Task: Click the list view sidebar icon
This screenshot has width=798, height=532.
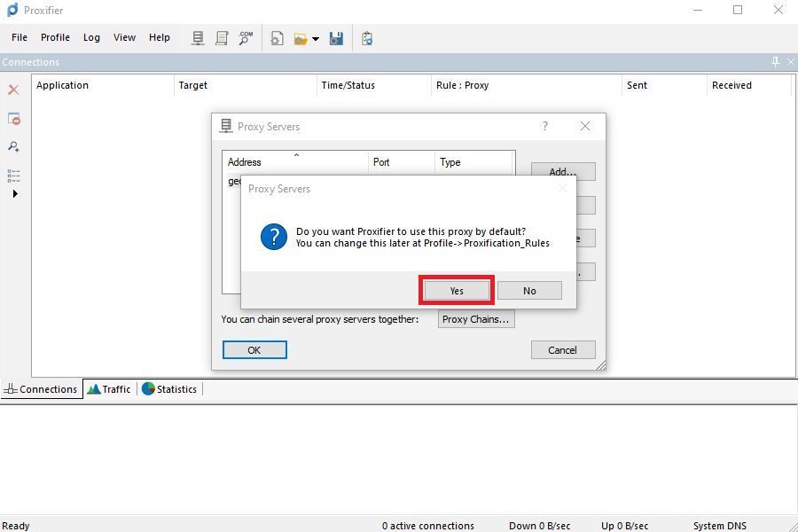Action: (x=13, y=176)
